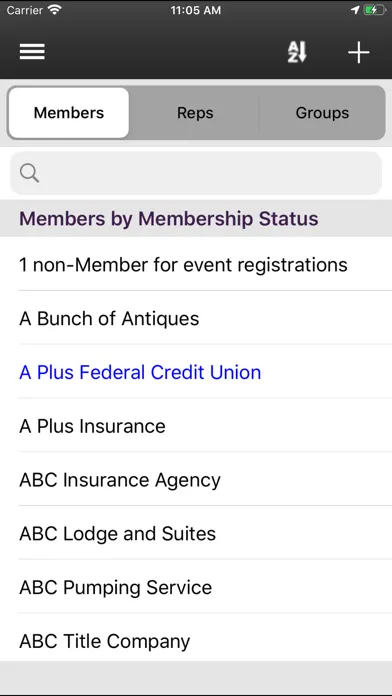The image size is (392, 696).
Task: Tap the magnifying glass search icon
Action: tap(30, 173)
